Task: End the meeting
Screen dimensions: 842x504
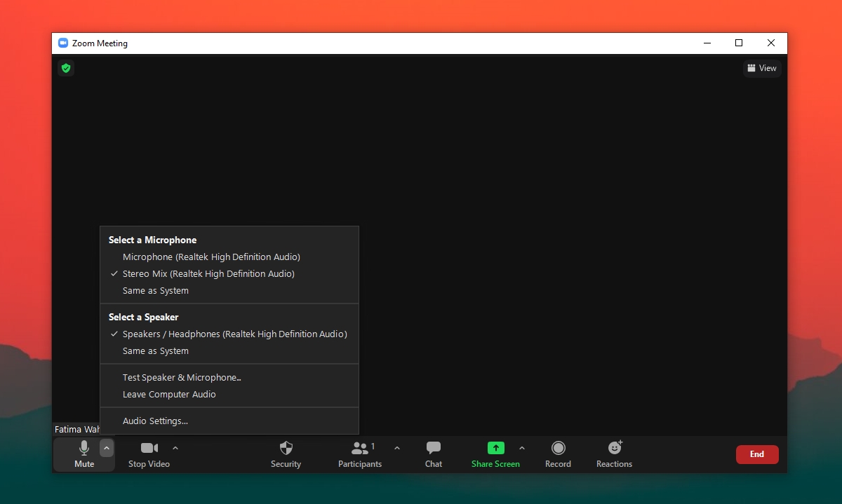Action: (757, 454)
